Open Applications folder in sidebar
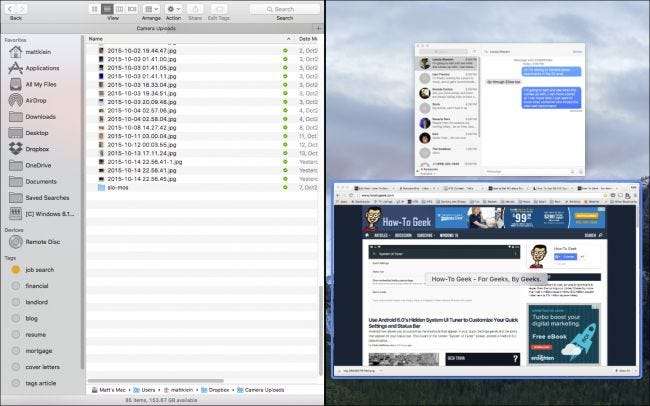This screenshot has height=406, width=650. 43,67
